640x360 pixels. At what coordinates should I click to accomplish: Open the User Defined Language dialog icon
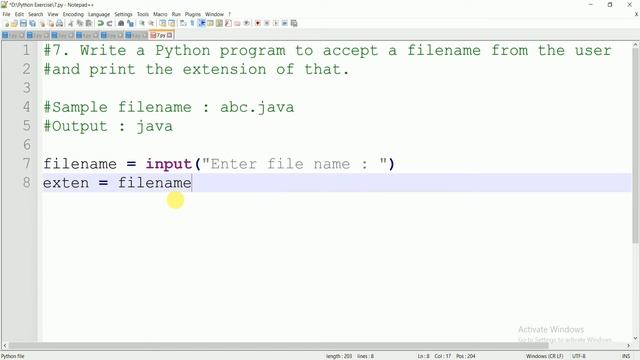tap(210, 23)
